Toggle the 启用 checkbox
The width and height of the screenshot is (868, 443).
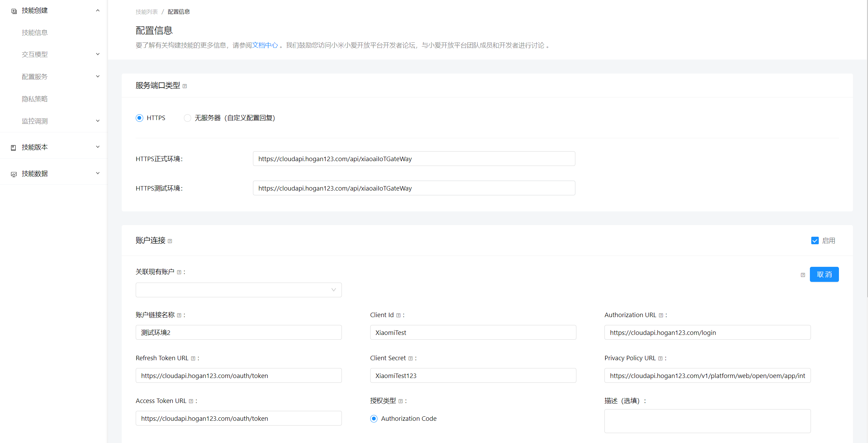click(815, 240)
